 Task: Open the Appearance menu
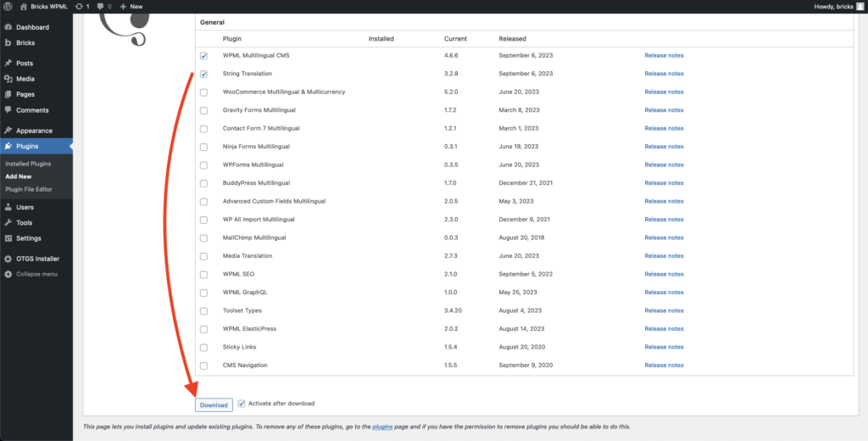pyautogui.click(x=34, y=131)
